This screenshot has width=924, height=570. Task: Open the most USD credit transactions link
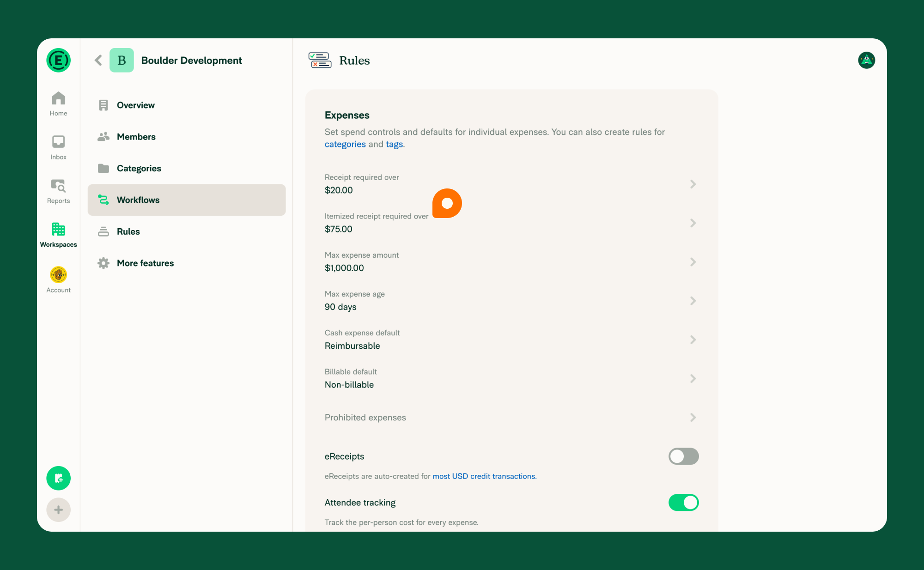coord(484,476)
